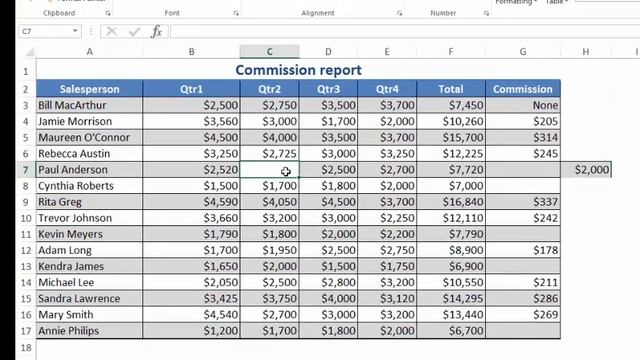Click Rebecca Austin's $2,725 Qtr2 cell
The width and height of the screenshot is (640, 360).
click(x=270, y=153)
